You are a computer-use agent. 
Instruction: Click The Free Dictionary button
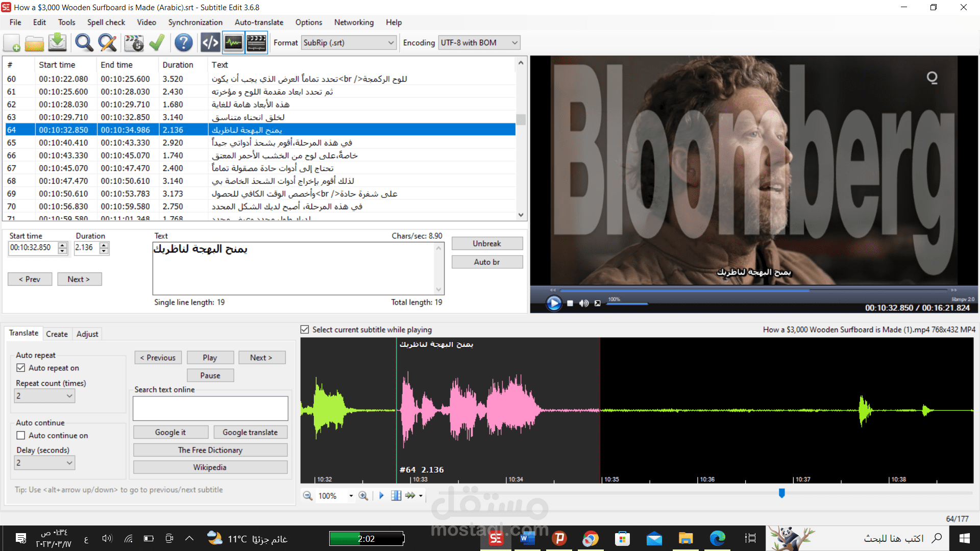[x=210, y=450]
